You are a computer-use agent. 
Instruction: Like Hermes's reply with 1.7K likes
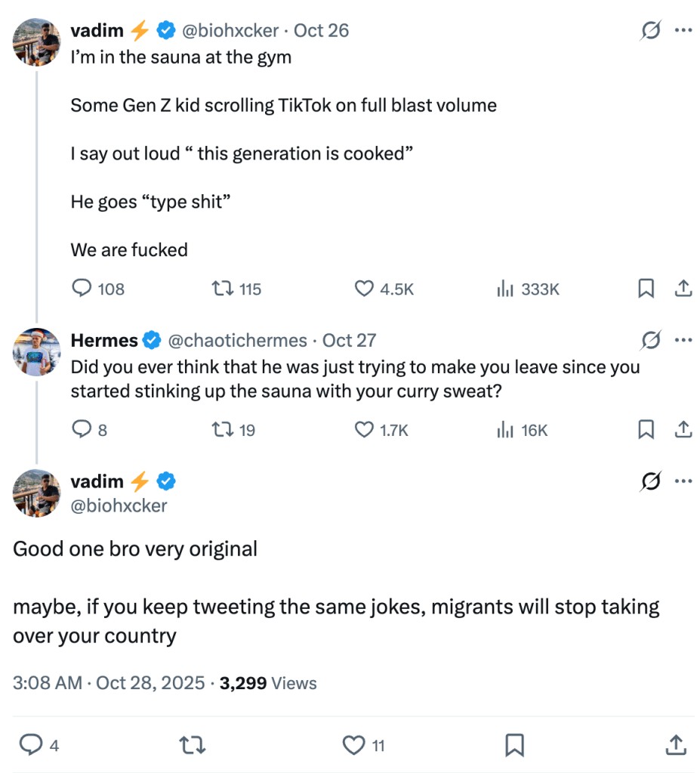[x=365, y=430]
